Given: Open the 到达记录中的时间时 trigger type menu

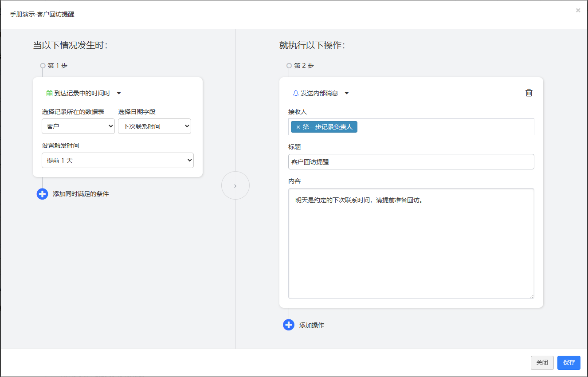Looking at the screenshot, I should click(84, 93).
